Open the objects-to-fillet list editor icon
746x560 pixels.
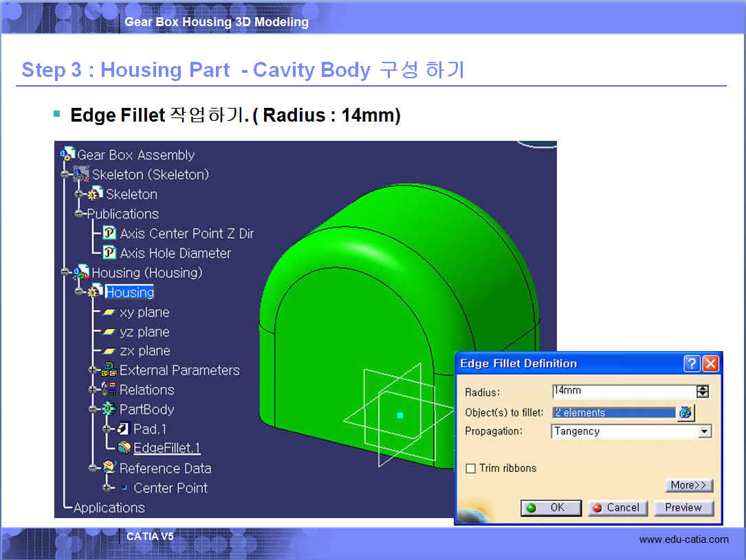(685, 412)
